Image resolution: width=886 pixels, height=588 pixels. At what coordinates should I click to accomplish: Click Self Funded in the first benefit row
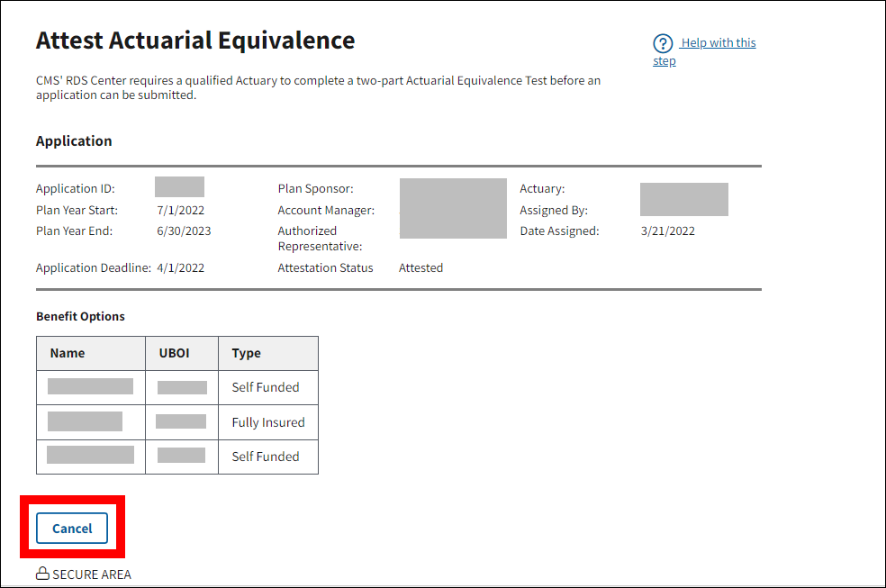265,387
